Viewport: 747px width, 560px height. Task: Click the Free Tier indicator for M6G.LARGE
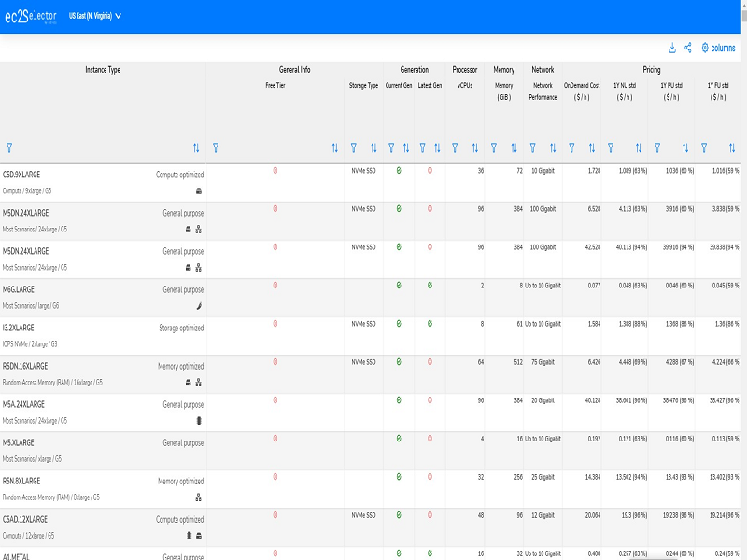click(275, 286)
